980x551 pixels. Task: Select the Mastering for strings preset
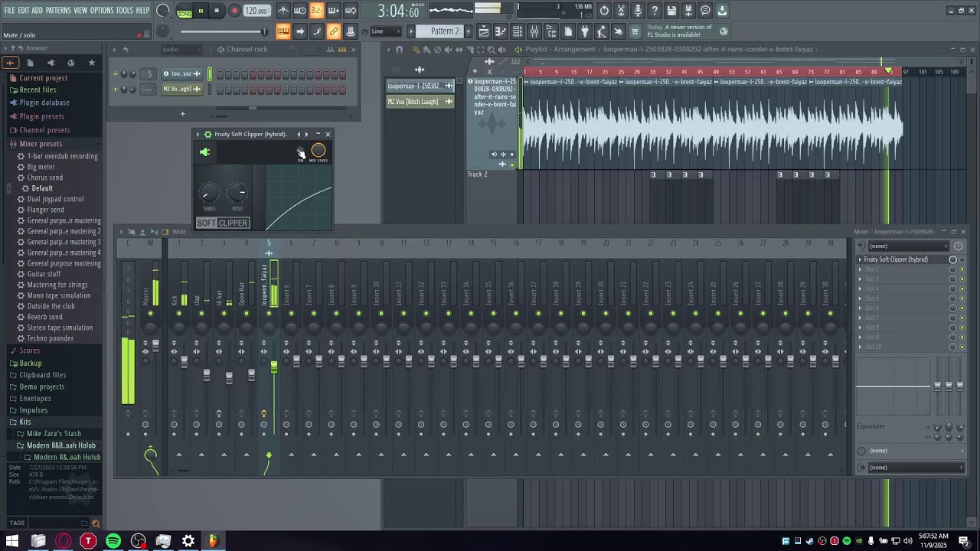click(x=57, y=285)
